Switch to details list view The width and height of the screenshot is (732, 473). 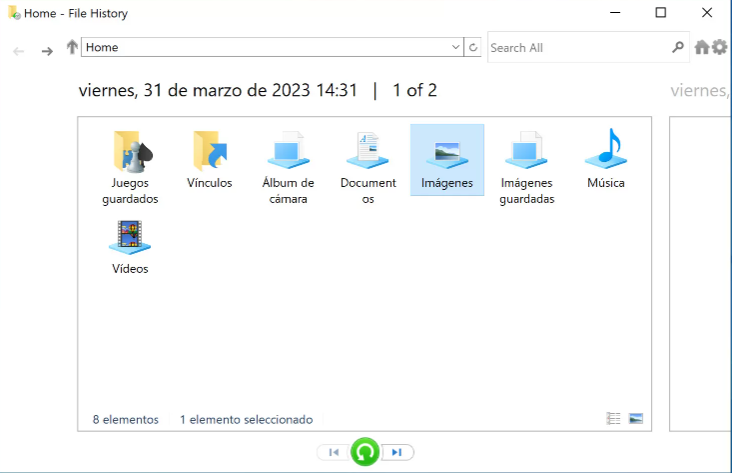click(614, 419)
